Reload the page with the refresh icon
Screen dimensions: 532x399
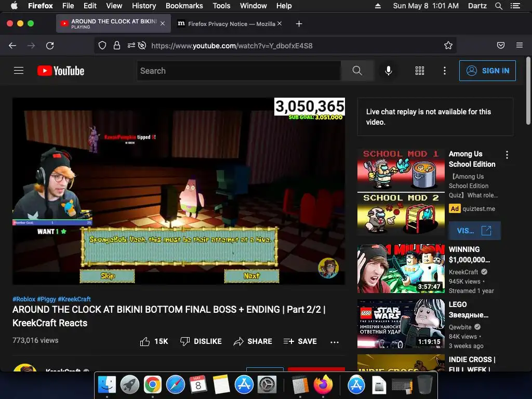[x=50, y=46]
